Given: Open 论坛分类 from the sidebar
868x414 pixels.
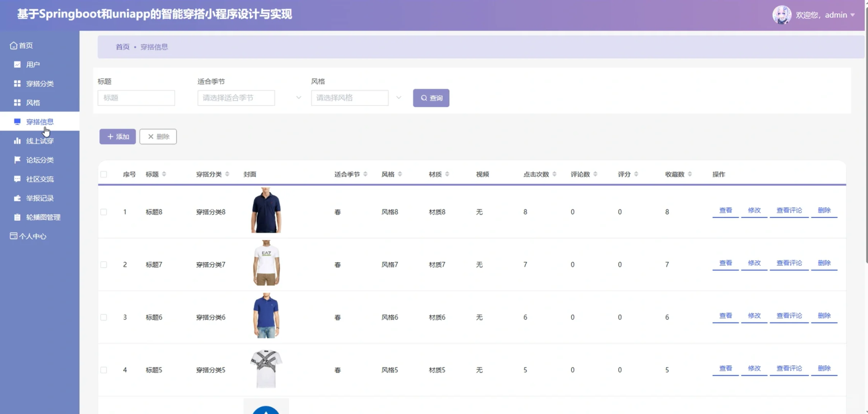Looking at the screenshot, I should coord(40,159).
